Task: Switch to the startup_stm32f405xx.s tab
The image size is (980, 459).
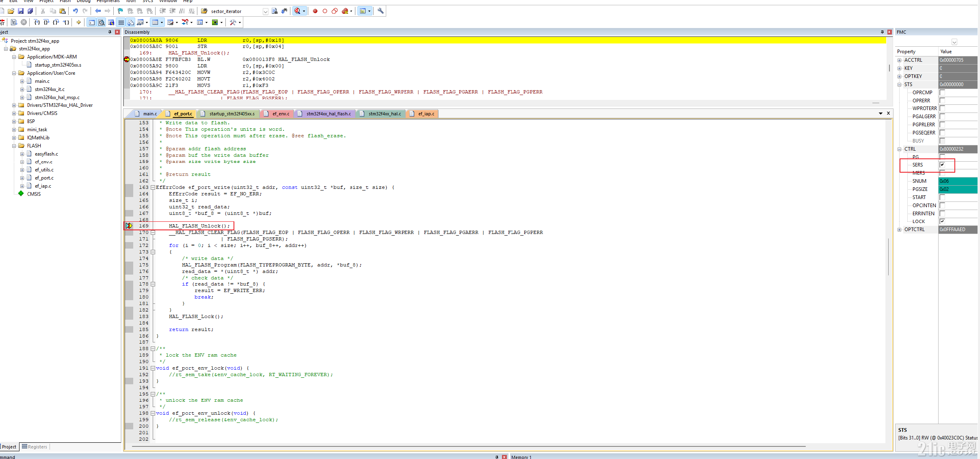Action: [x=228, y=114]
